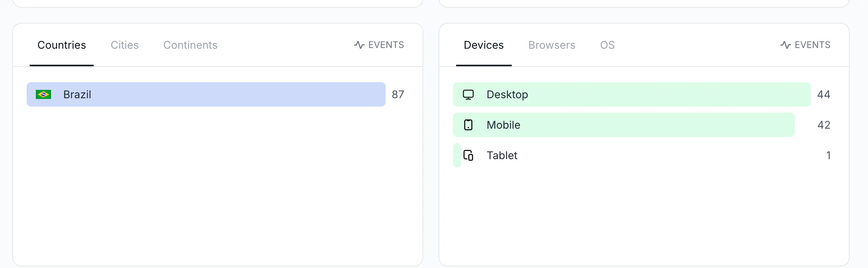Select the Countries tab
The image size is (868, 268).
[x=62, y=45]
